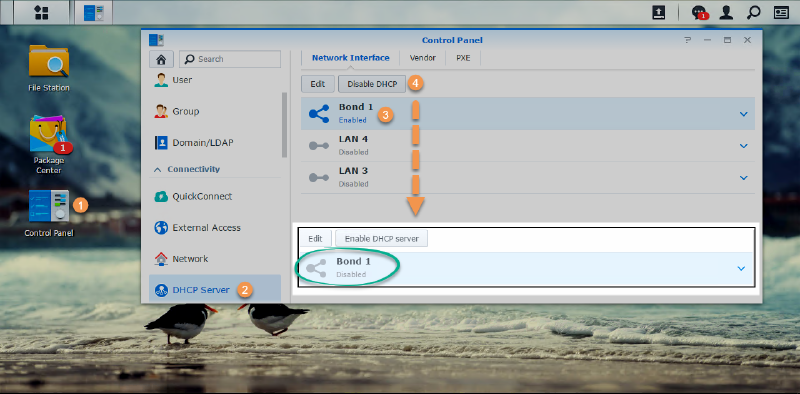Expand the disabled Bond 1 row chevron
800x394 pixels.
point(741,268)
